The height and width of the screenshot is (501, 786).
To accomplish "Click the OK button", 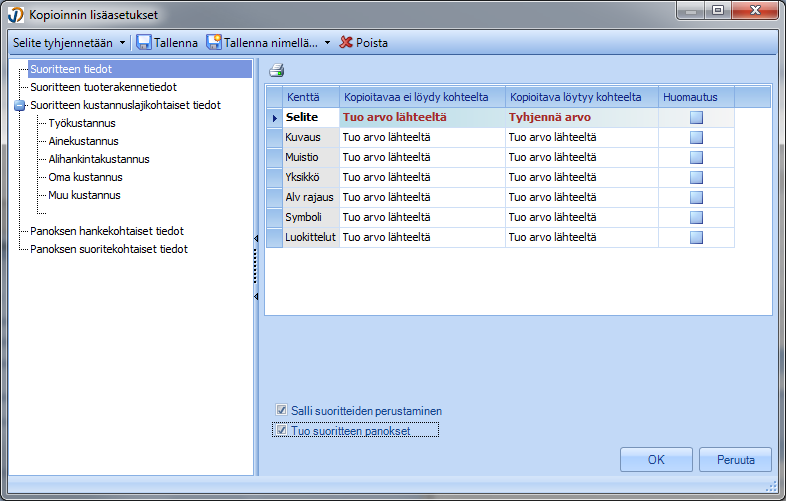I will click(656, 460).
